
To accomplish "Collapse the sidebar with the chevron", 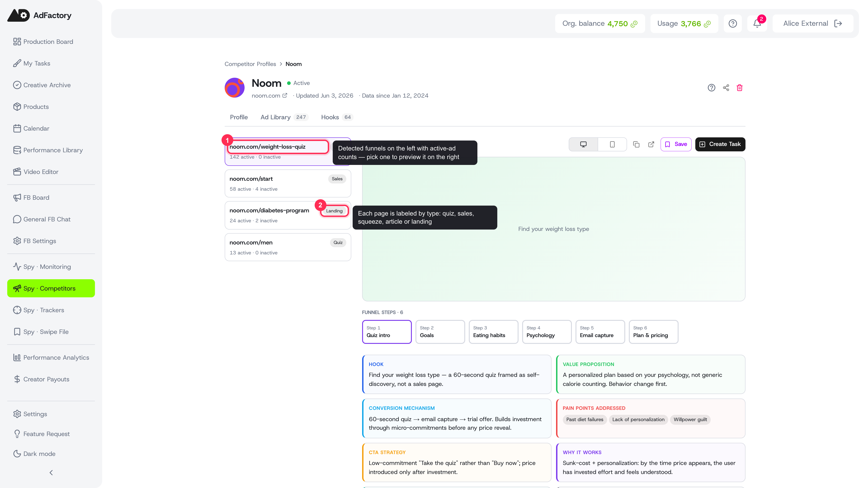I will pos(51,473).
